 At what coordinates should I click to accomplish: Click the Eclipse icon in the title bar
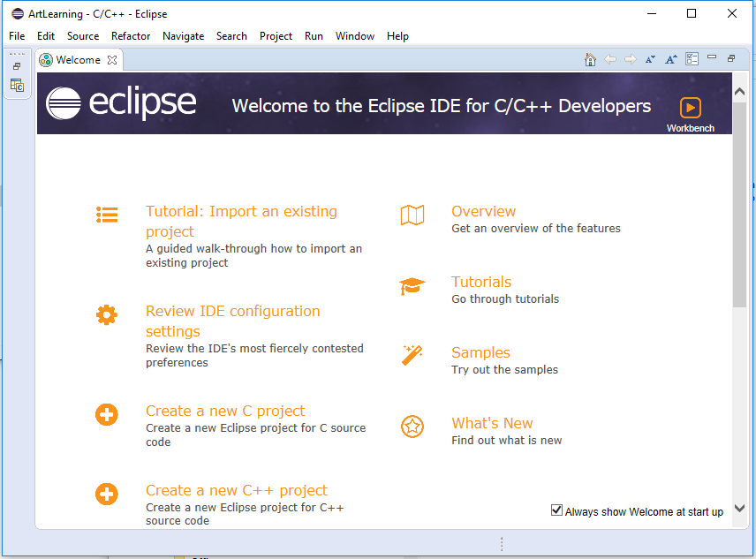(x=18, y=13)
